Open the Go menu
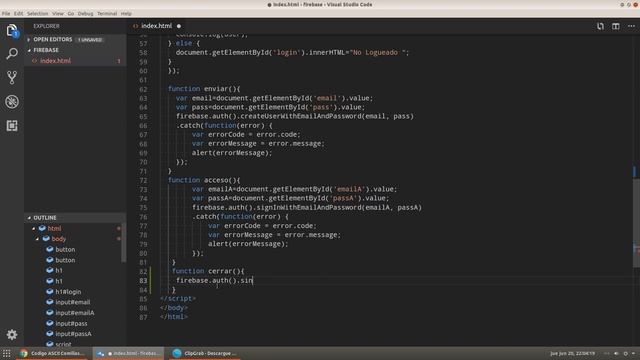 (71, 13)
